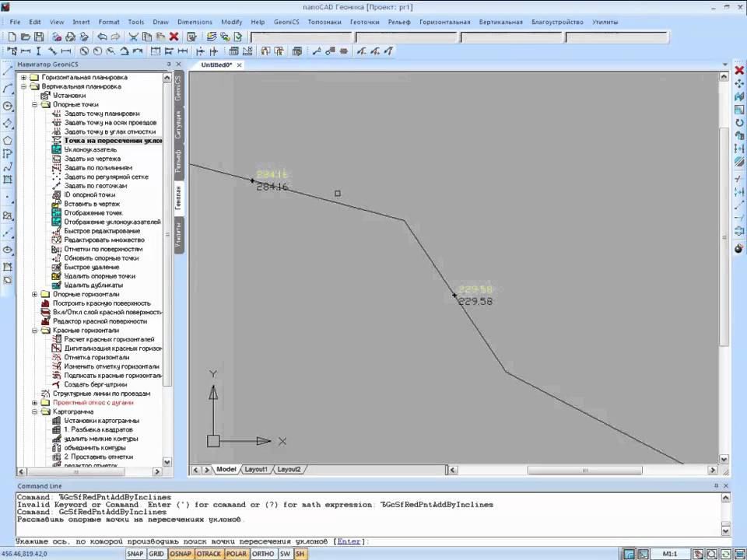Click the red X delete icon
Screen dimensions: 747x560
(174, 37)
